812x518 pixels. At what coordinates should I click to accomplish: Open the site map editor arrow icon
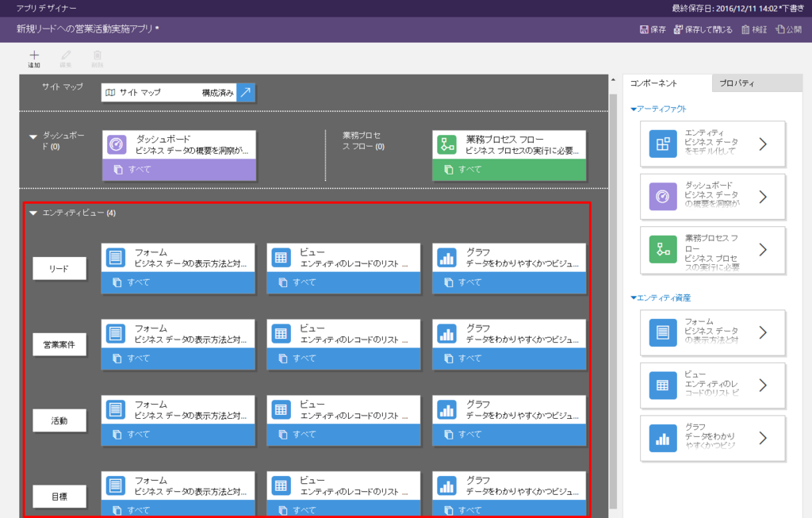tap(246, 93)
